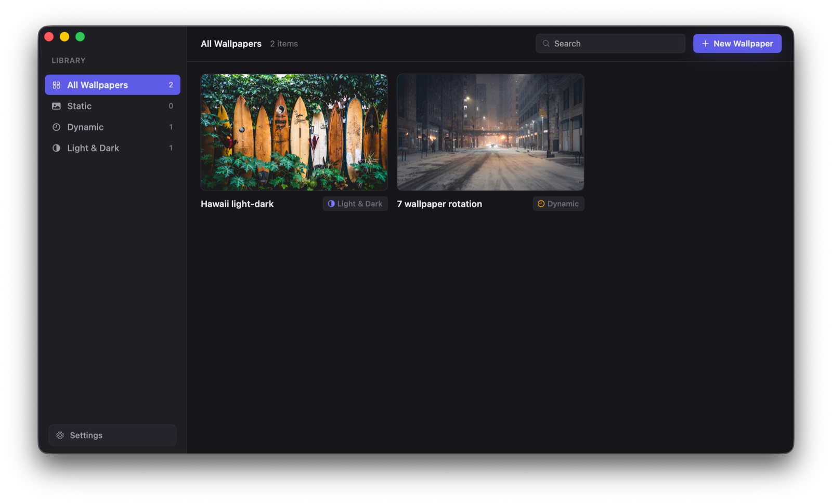Click the "Hawaii light-dark" title
Image resolution: width=832 pixels, height=504 pixels.
coord(237,204)
